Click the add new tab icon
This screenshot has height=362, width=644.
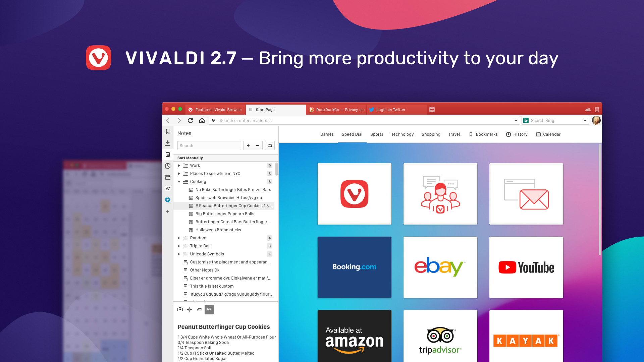[x=432, y=109]
